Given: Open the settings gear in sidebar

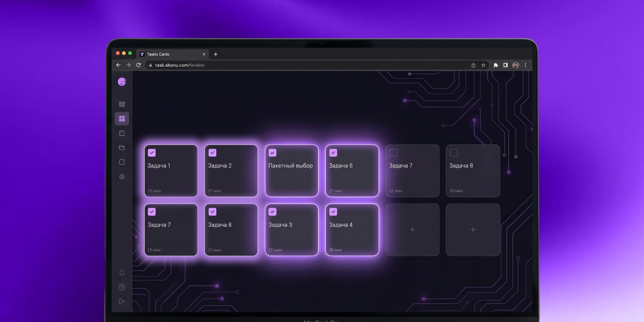Looking at the screenshot, I should pos(122,176).
